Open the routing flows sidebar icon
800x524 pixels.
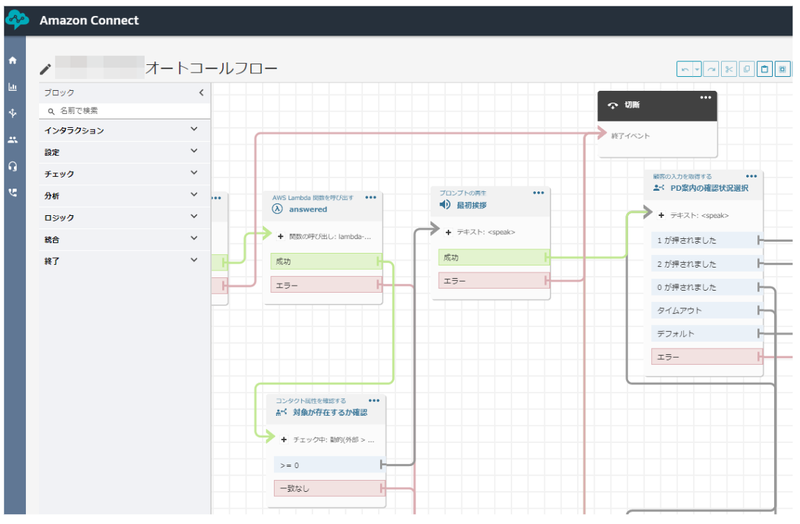(13, 113)
